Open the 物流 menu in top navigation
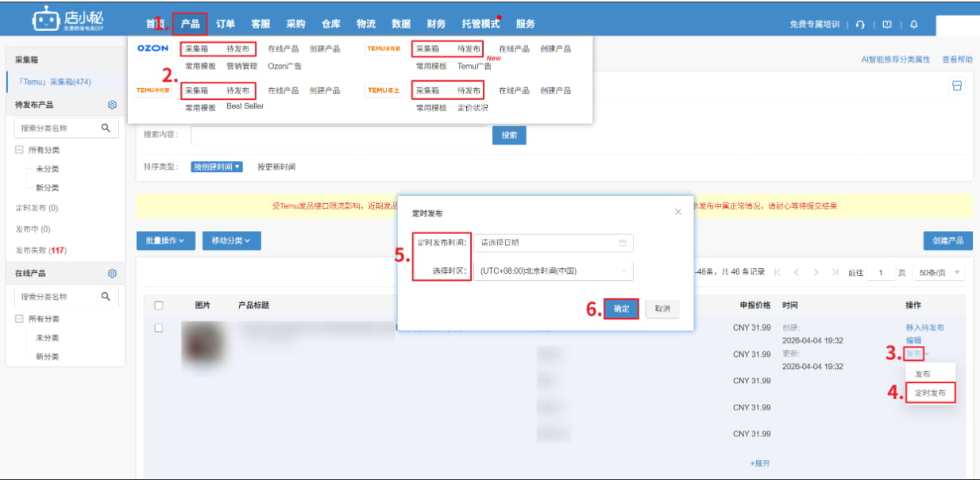The image size is (980, 480). (x=366, y=24)
